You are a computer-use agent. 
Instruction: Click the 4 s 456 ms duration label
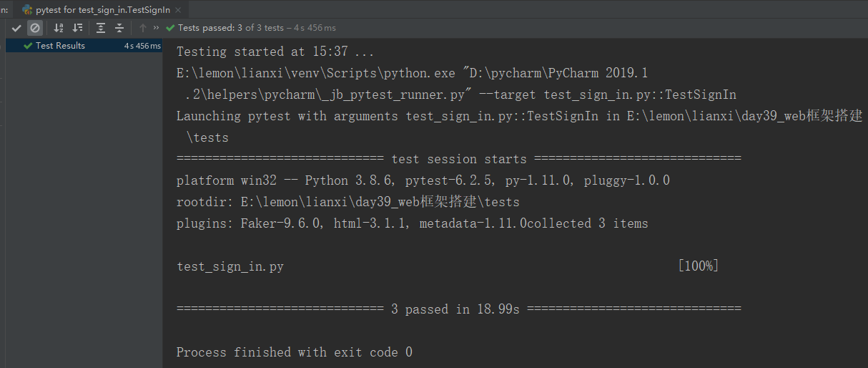142,46
